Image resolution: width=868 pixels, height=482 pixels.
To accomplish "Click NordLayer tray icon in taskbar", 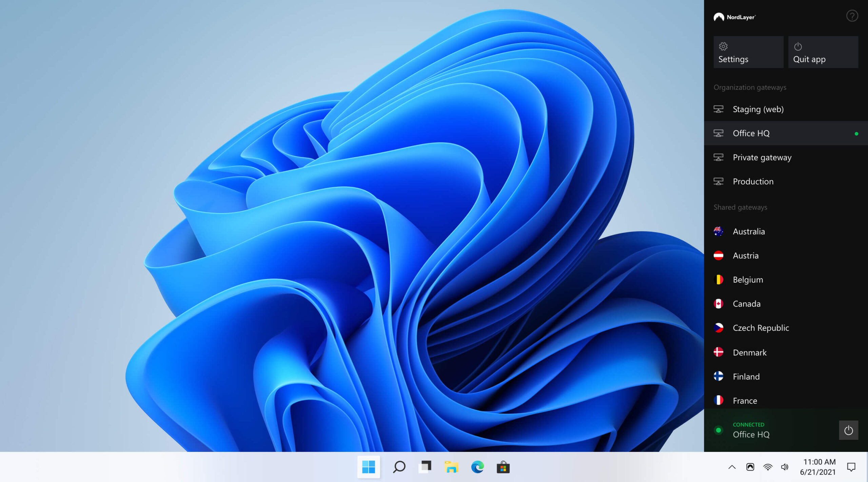I will (x=750, y=467).
